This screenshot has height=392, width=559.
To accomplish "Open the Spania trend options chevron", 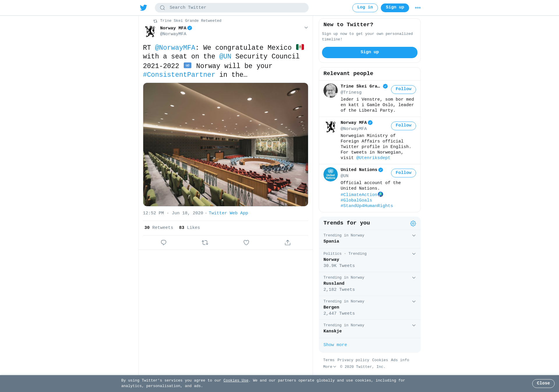I will pos(414,236).
